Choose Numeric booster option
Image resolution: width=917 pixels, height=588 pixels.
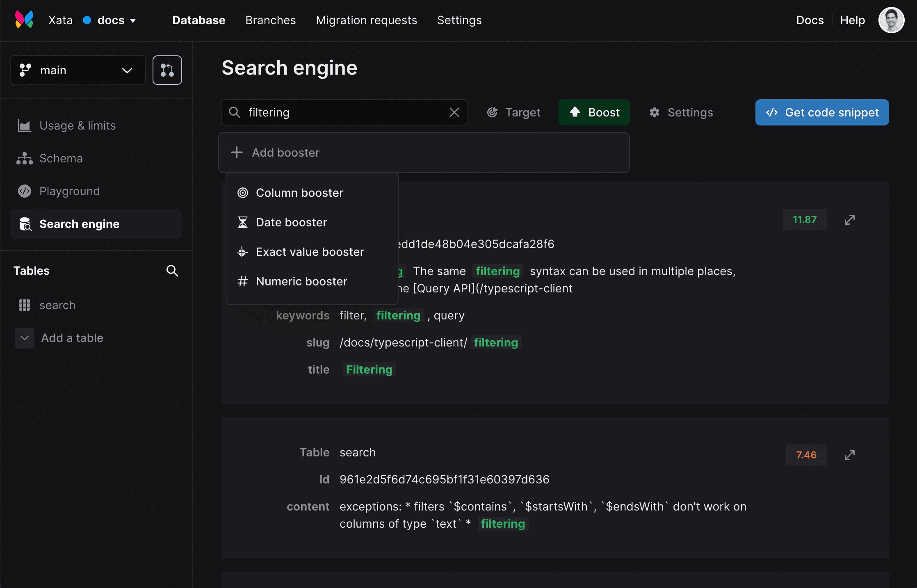pos(312,281)
